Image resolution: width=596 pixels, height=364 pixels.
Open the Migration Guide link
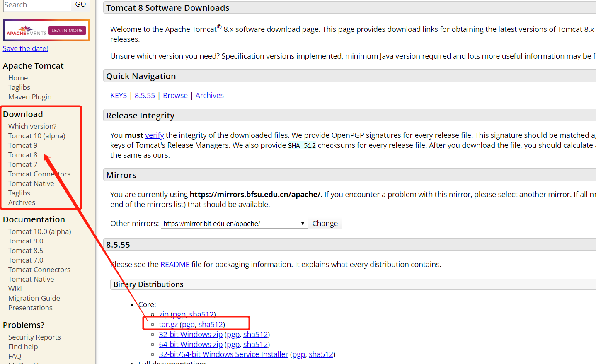(x=34, y=298)
